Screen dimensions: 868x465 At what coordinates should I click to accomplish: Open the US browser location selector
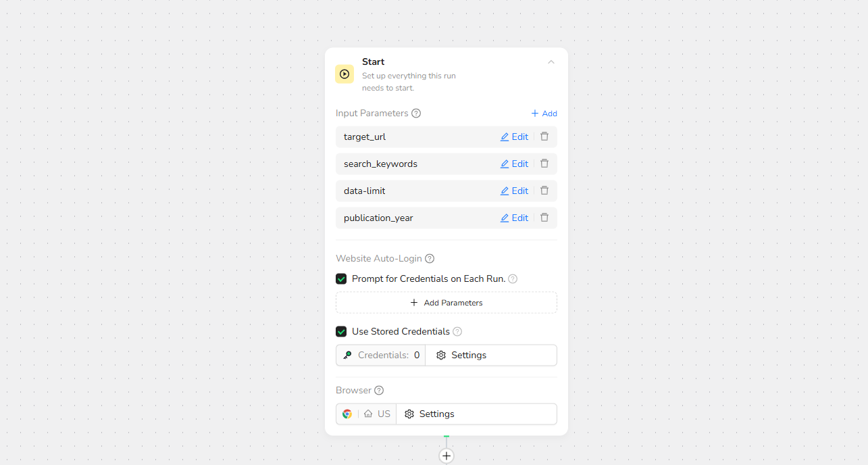click(378, 414)
